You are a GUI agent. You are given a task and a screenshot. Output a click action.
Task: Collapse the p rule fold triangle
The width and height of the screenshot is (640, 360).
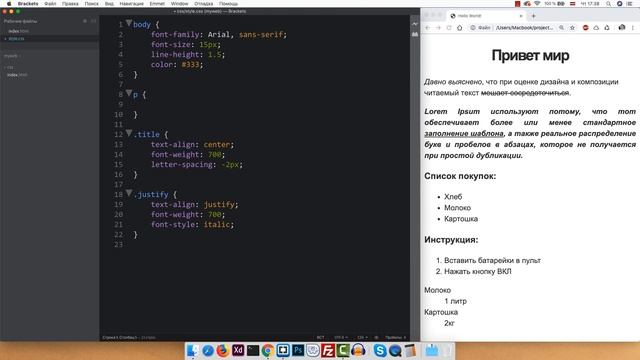[129, 93]
